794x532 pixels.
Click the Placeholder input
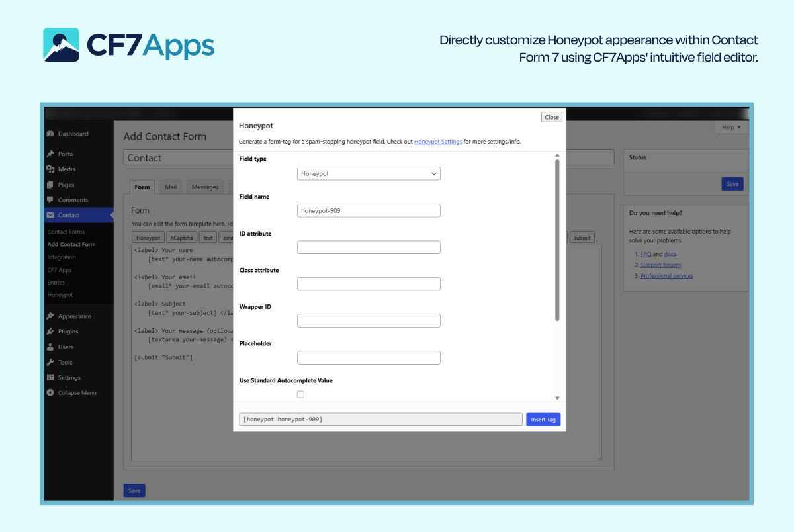(369, 357)
